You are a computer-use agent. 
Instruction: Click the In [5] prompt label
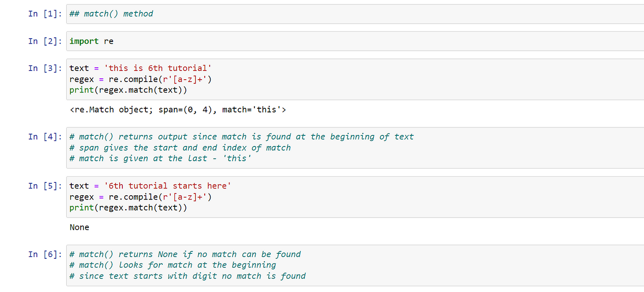point(45,186)
